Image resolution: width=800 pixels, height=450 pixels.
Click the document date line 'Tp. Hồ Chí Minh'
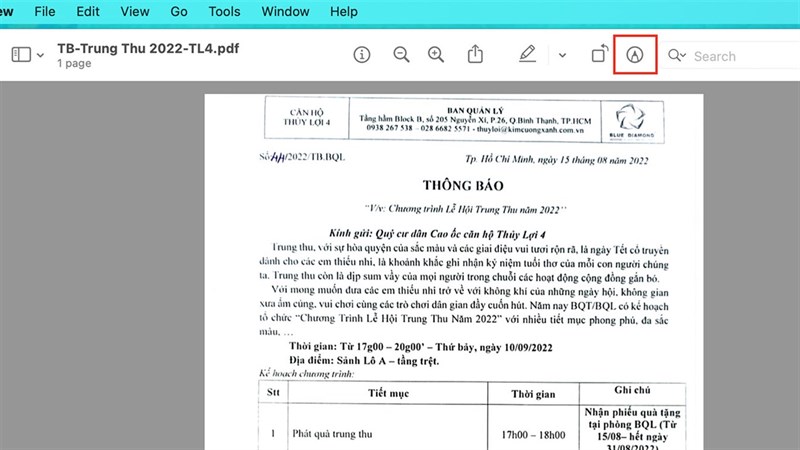(x=556, y=160)
